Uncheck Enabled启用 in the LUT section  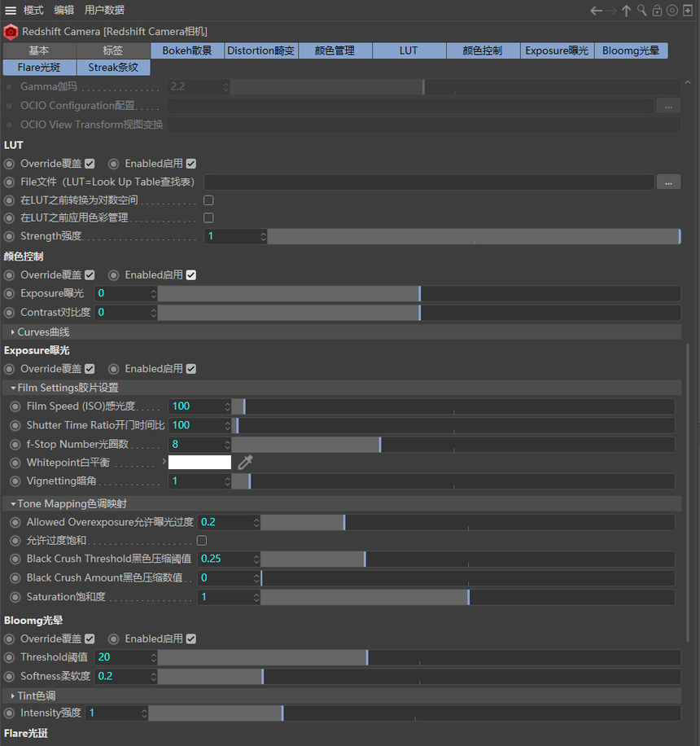click(x=191, y=164)
